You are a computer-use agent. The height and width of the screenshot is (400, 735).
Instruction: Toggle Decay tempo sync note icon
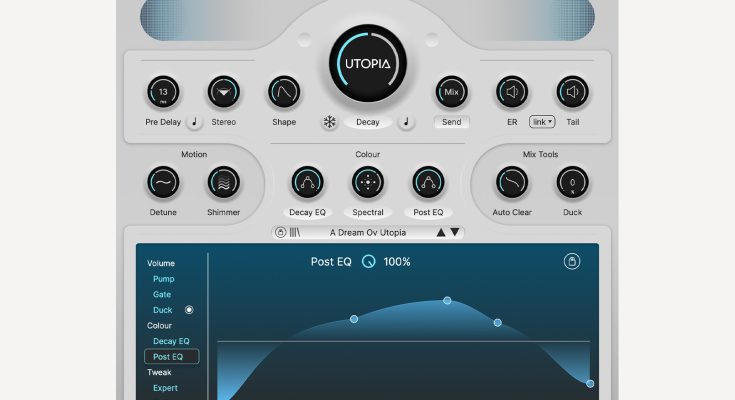406,122
